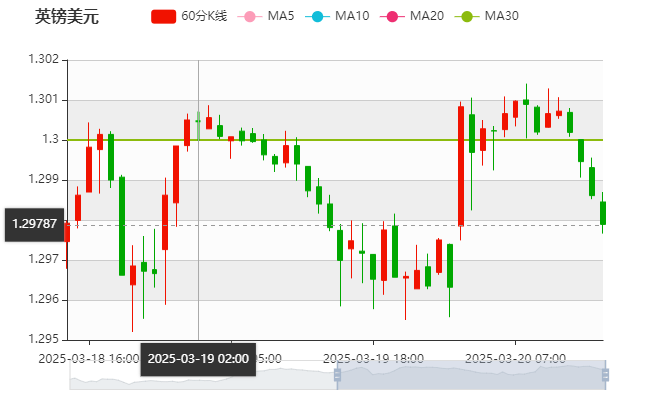Click the 2025-03-20 07:00 x-axis label

(517, 358)
